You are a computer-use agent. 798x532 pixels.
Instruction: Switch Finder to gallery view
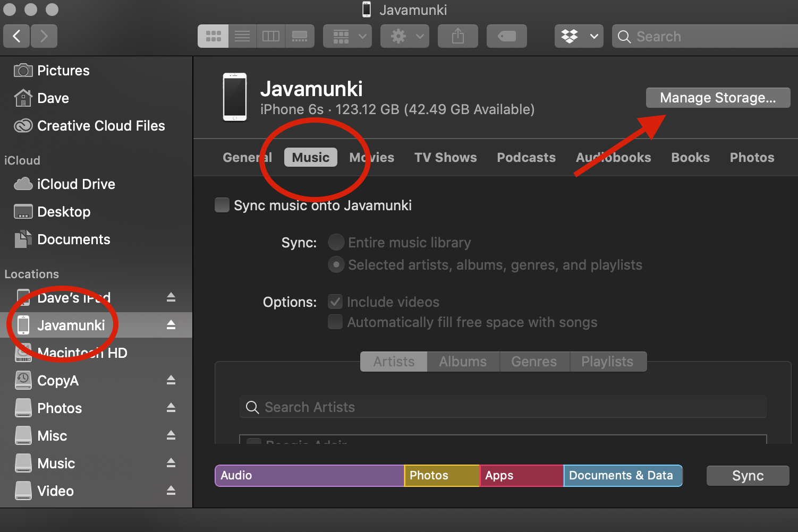coord(300,36)
